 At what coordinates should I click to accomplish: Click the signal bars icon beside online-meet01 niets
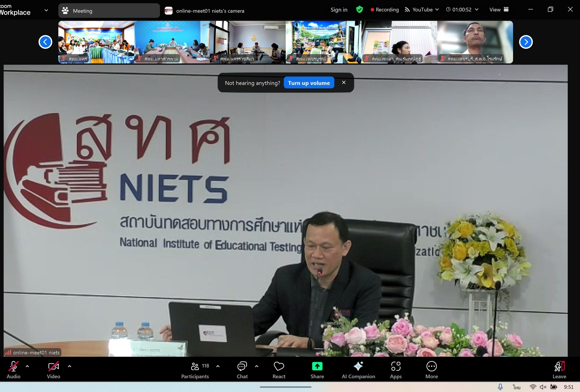[8, 352]
